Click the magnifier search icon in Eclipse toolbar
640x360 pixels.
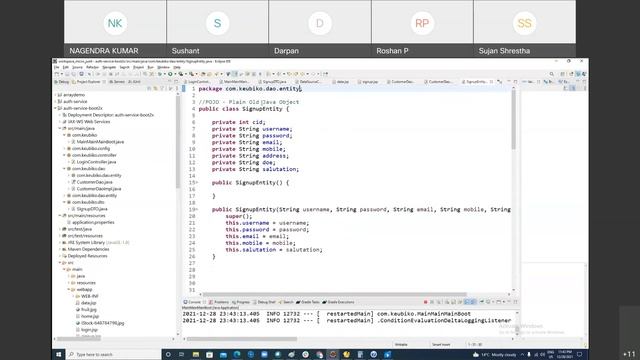552,74
